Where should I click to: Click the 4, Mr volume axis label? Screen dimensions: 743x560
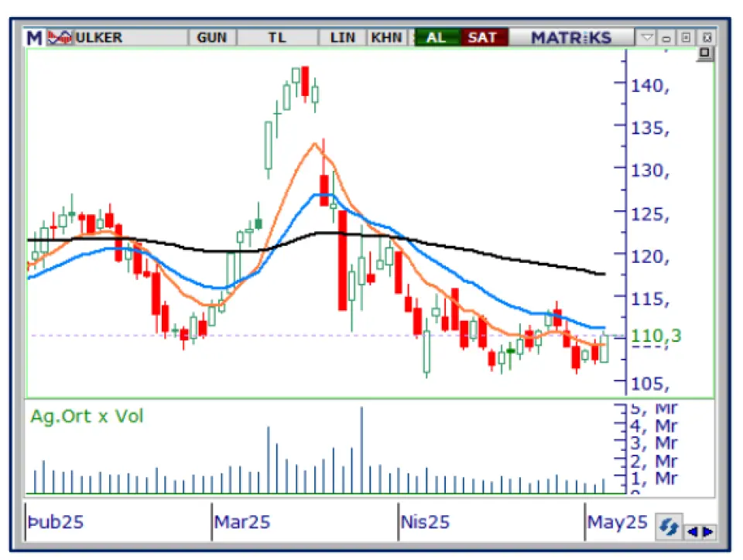[654, 426]
